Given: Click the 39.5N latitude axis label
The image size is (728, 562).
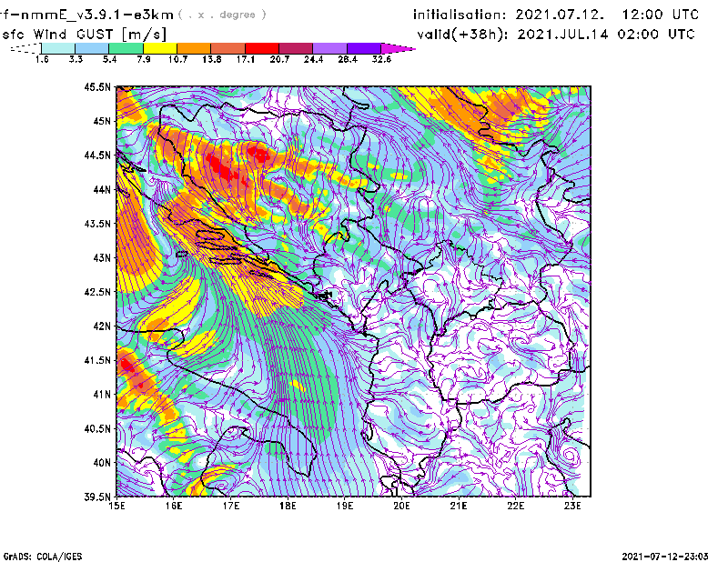Looking at the screenshot, I should [97, 497].
